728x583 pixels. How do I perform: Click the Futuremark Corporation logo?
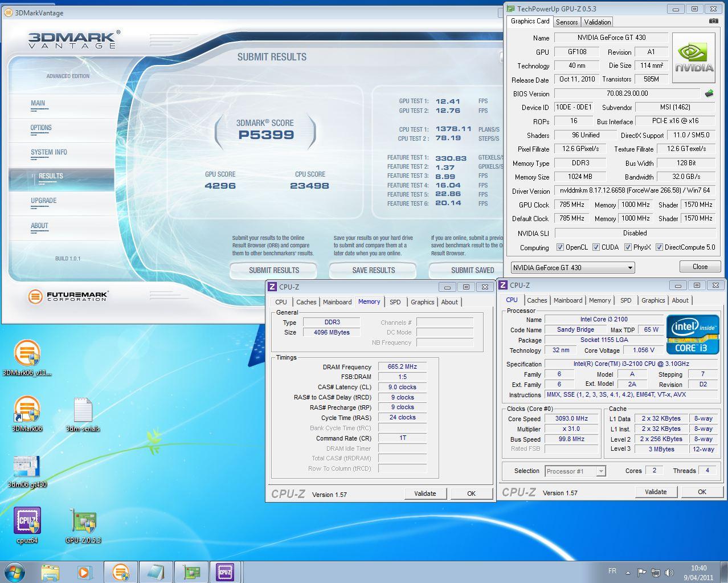(x=67, y=296)
